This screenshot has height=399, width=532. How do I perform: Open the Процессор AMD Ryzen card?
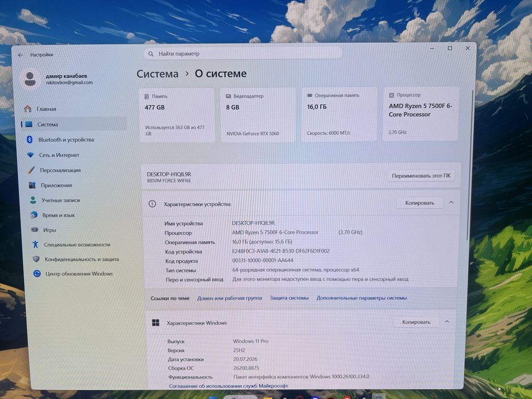tap(421, 113)
